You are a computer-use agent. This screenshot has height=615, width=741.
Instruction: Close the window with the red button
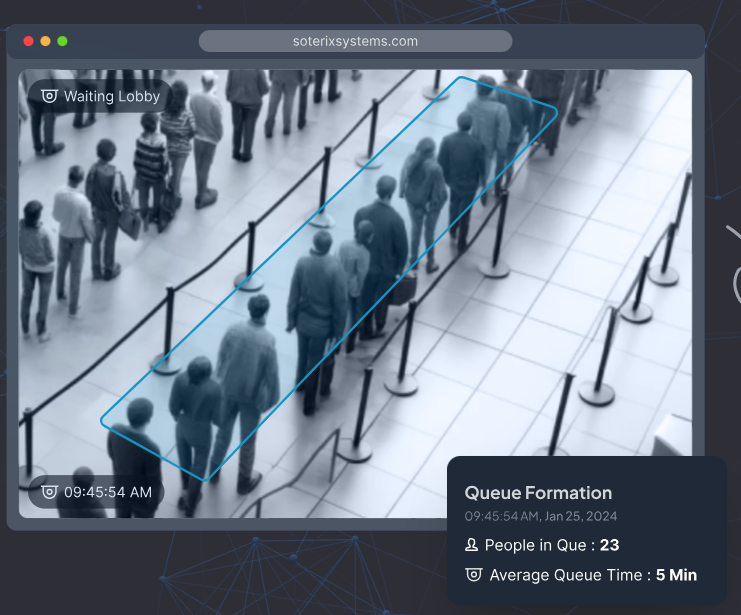[29, 41]
